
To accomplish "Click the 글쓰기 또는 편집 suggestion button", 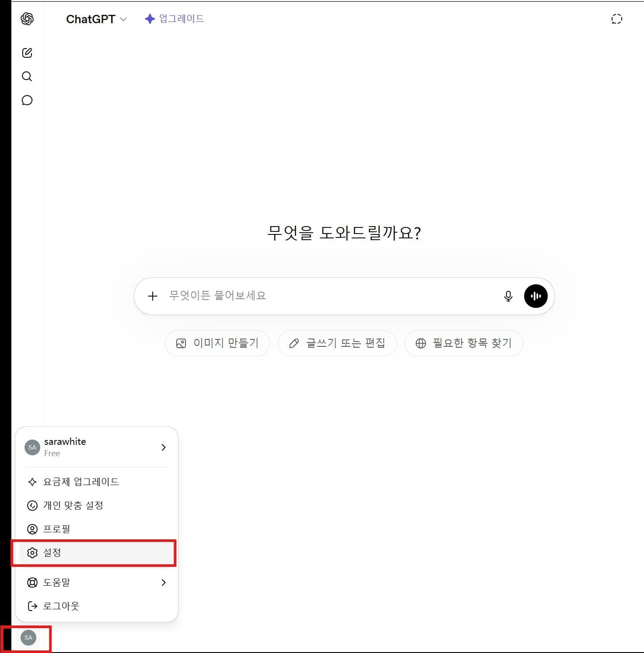I will pyautogui.click(x=337, y=343).
